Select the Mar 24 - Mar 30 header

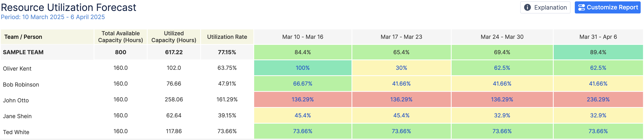(x=502, y=37)
